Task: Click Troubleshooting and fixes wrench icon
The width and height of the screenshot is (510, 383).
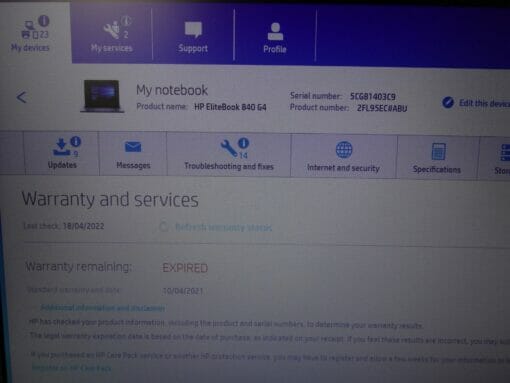Action: click(229, 148)
